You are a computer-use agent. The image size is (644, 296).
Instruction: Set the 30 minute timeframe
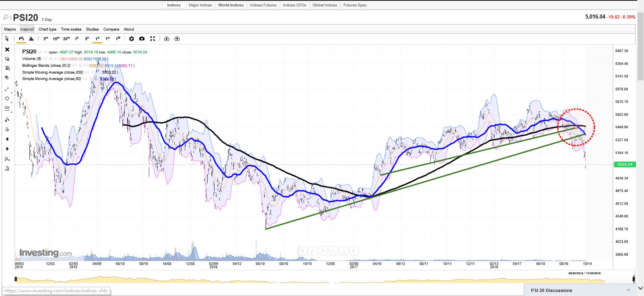click(x=66, y=39)
